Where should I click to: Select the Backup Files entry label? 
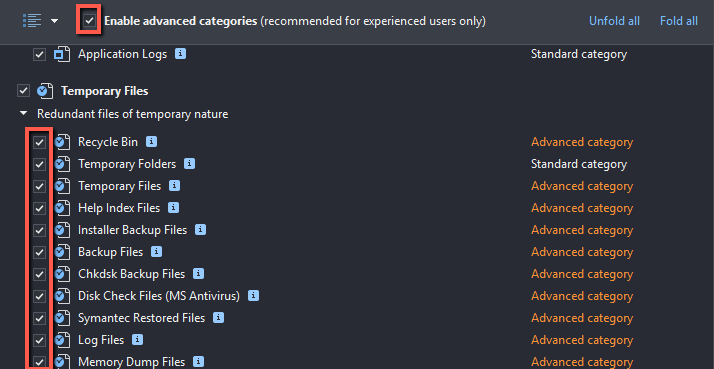110,252
